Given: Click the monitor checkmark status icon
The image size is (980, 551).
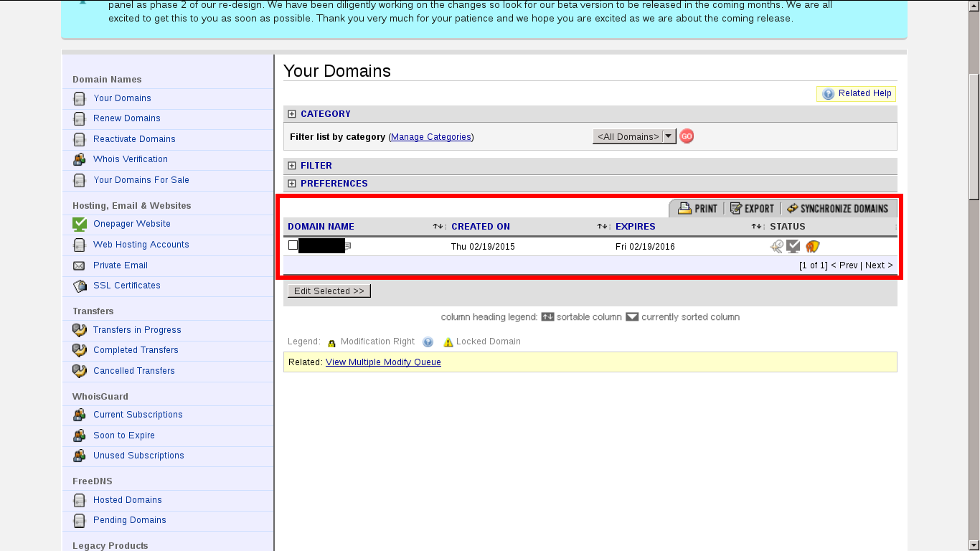Looking at the screenshot, I should tap(793, 246).
